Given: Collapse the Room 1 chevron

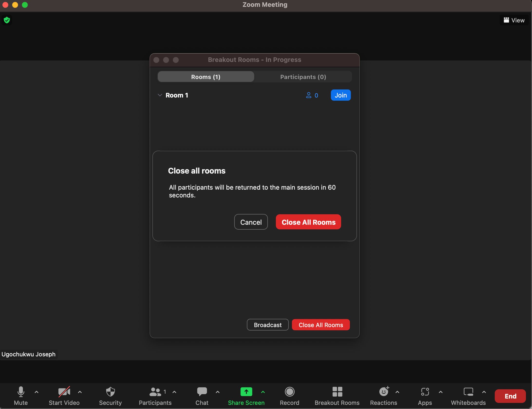Looking at the screenshot, I should 160,95.
